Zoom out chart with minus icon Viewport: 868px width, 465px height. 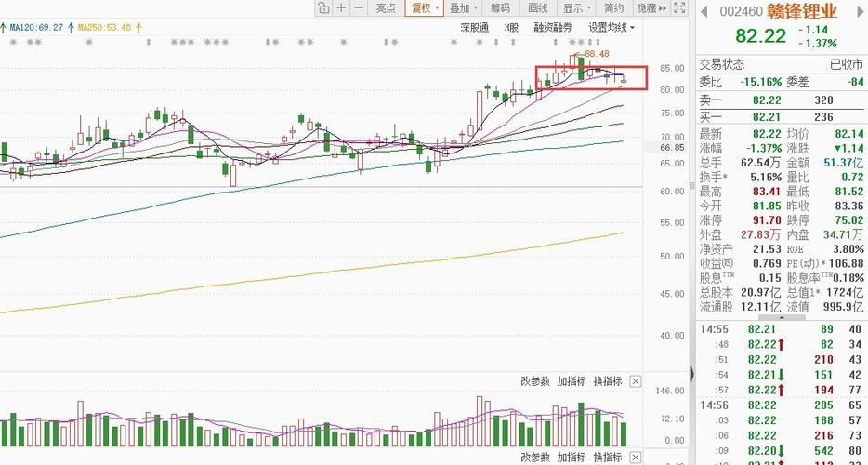point(359,7)
